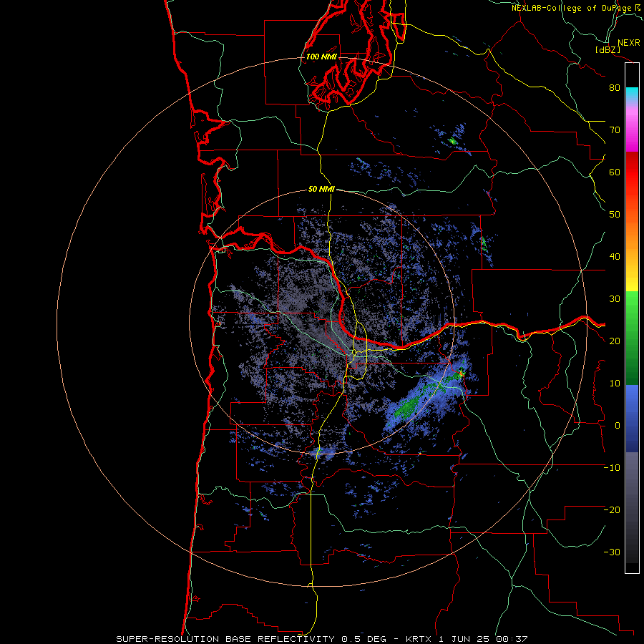Select the "60" value on the dBZ scale
This screenshot has width=644, height=644.
pyautogui.click(x=615, y=172)
